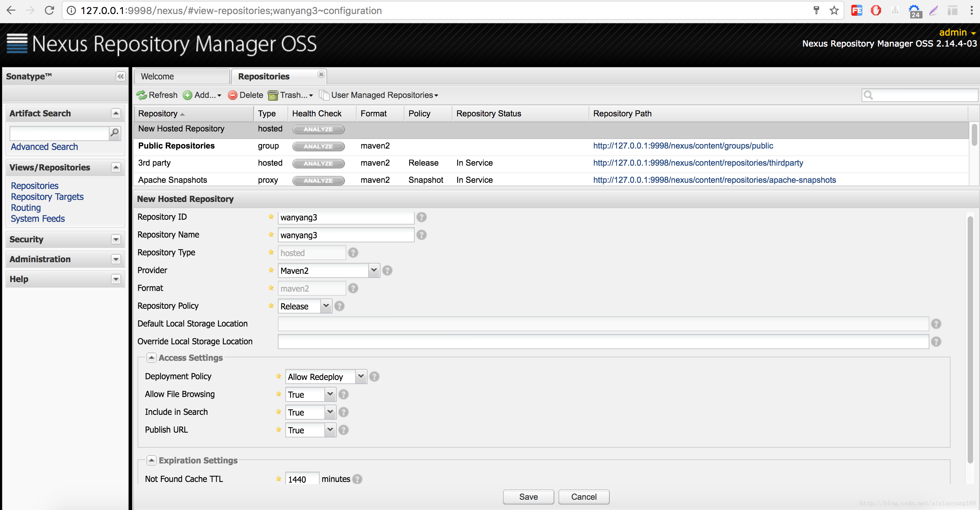Switch to the Welcome tab
The width and height of the screenshot is (980, 510).
[157, 77]
